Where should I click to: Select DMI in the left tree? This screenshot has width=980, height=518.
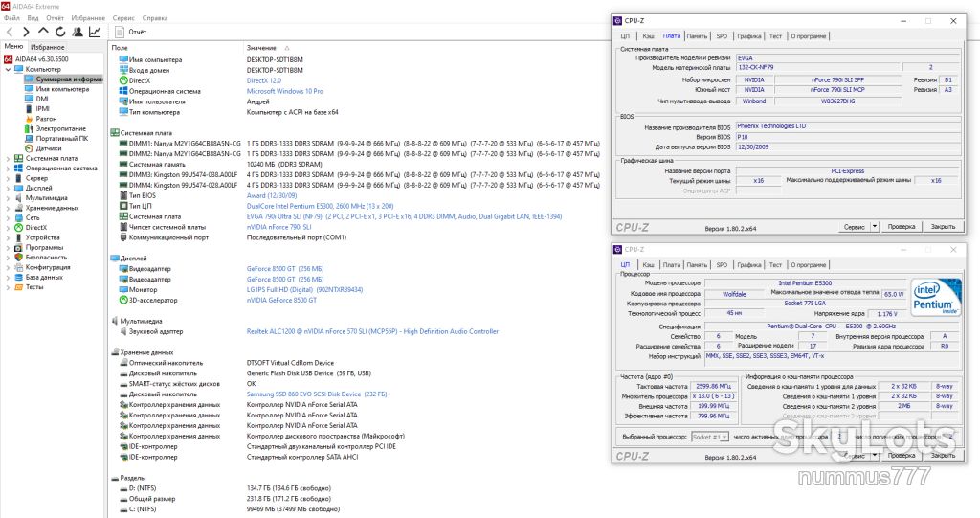[x=42, y=99]
